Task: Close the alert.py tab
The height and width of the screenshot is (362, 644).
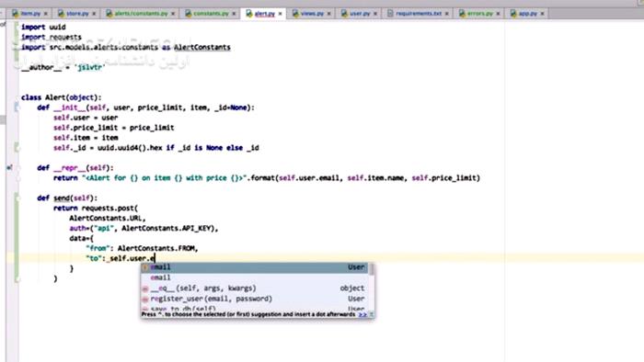Action: tap(280, 14)
